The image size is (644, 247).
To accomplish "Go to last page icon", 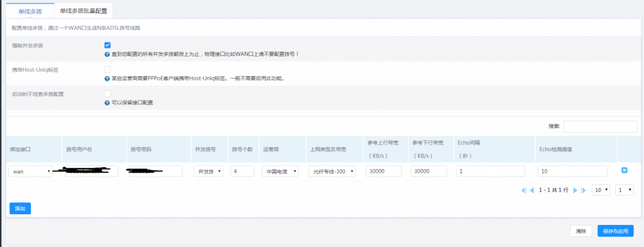I will [x=584, y=190].
